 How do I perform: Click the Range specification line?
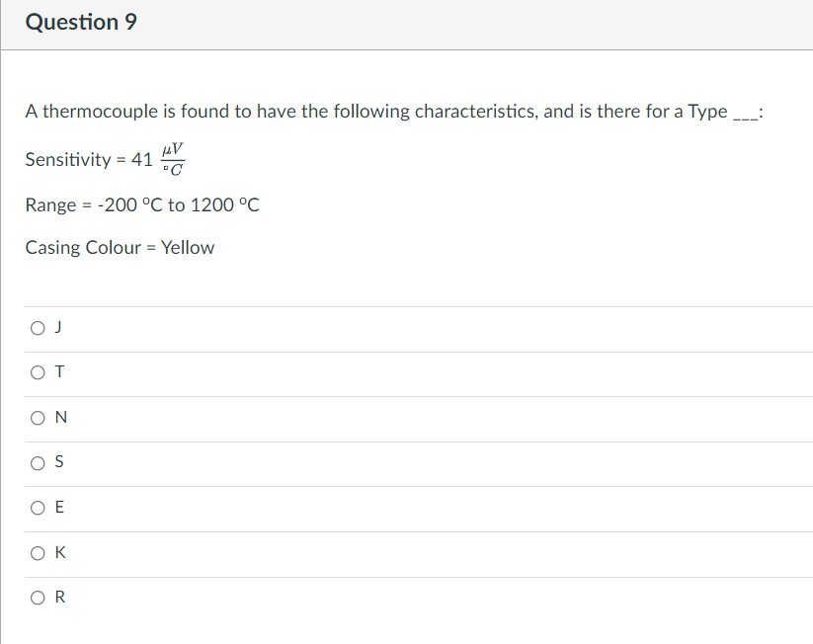click(x=140, y=204)
